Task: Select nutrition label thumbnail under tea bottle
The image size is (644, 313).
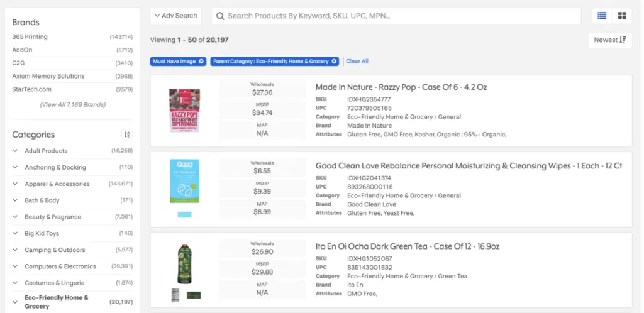Action: click(x=175, y=295)
